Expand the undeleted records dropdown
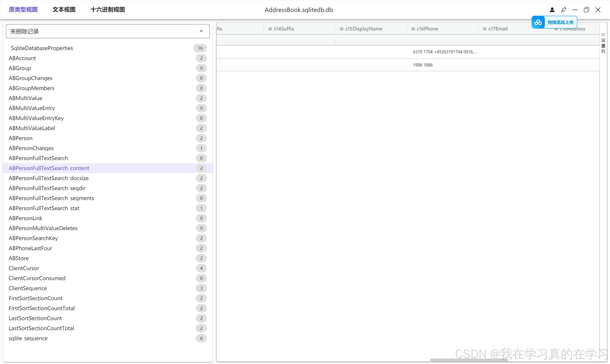 click(x=201, y=31)
